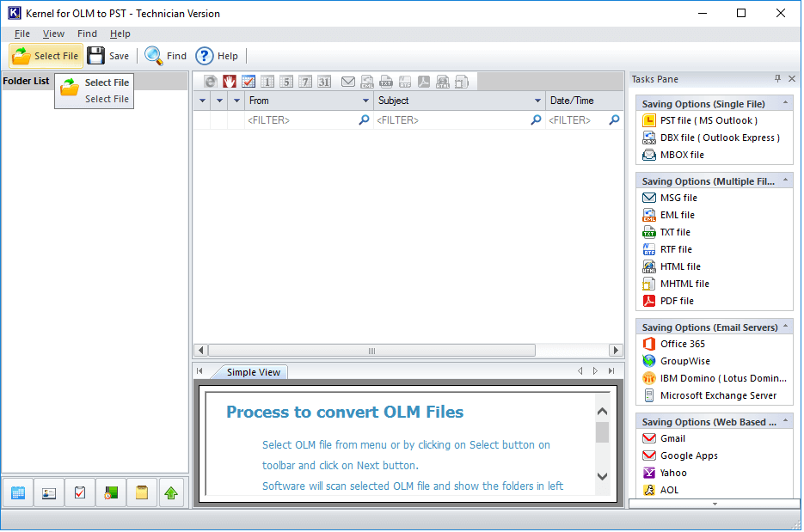Open the third narrow column dropdown arrow

coord(236,101)
